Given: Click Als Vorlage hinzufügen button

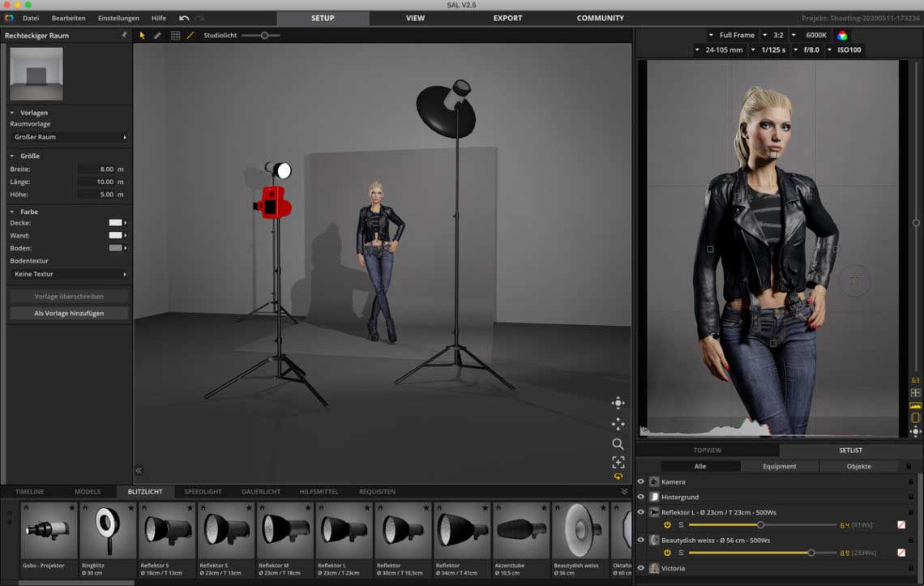Looking at the screenshot, I should [69, 313].
